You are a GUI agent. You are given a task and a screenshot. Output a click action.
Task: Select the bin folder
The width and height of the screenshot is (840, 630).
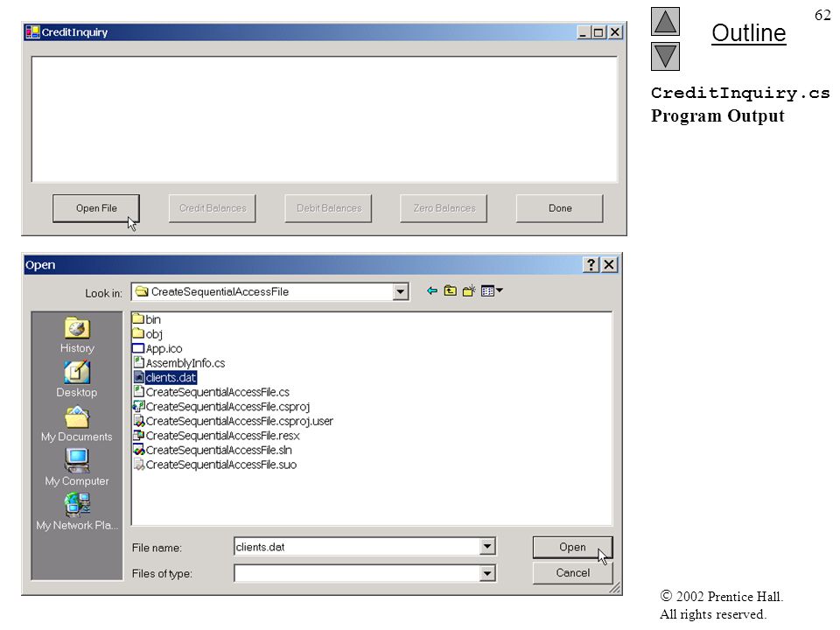pyautogui.click(x=146, y=319)
